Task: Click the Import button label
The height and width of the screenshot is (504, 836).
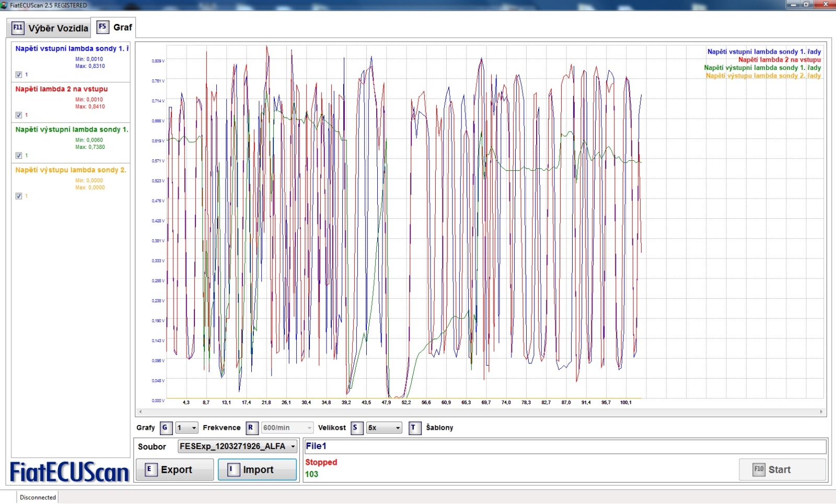Action: 258,470
